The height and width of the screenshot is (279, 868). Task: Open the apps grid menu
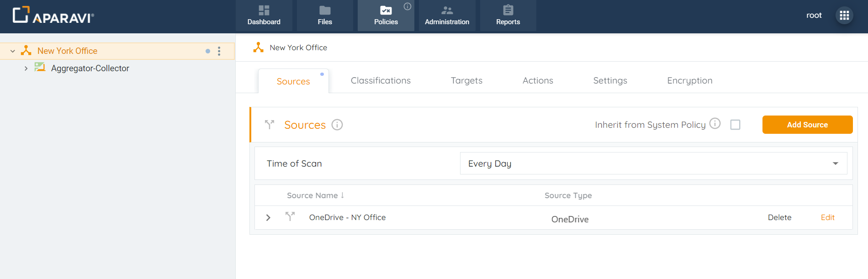(844, 16)
